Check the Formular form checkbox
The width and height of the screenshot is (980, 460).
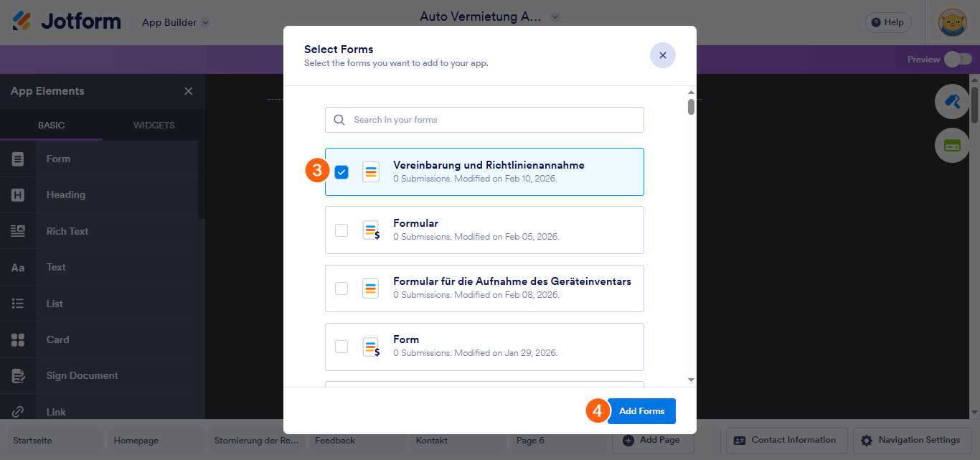341,230
